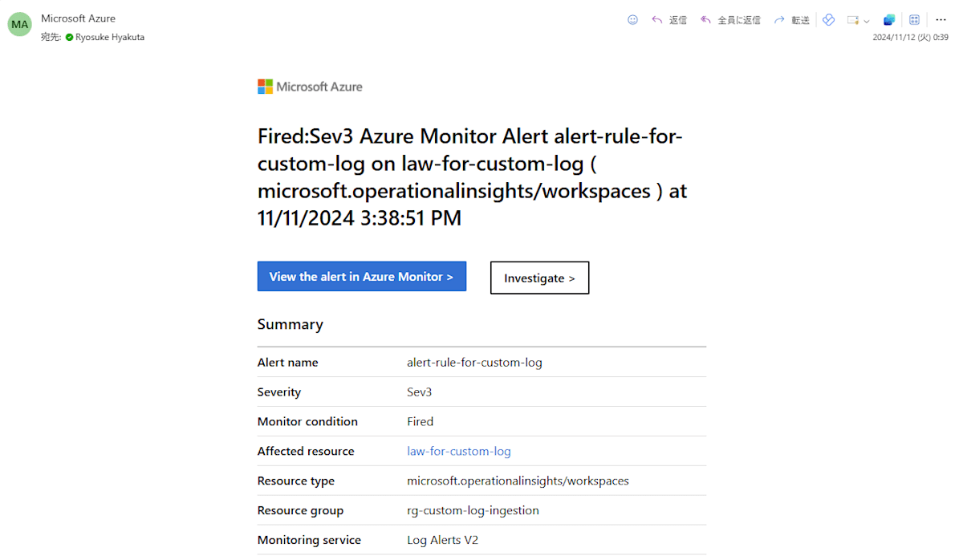Click recipient Ryosuke Hyakuta
This screenshot has width=963, height=560.
(x=110, y=37)
